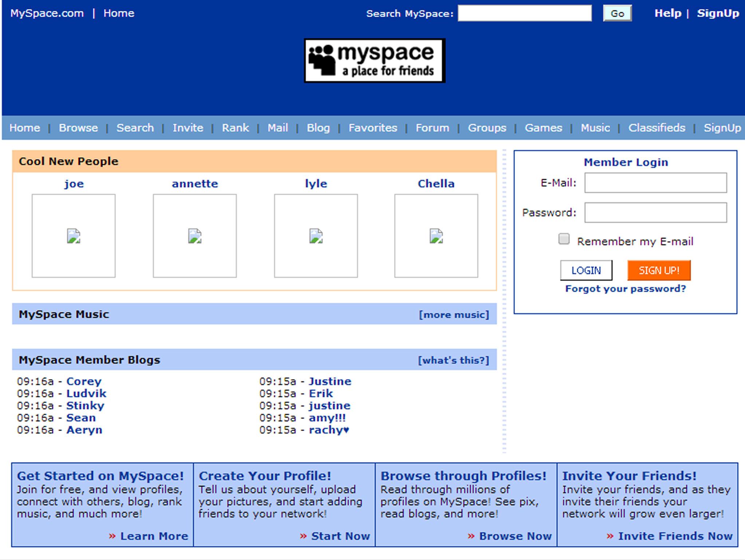Open joe's broken profile picture
This screenshot has height=560, width=745.
coord(74,236)
